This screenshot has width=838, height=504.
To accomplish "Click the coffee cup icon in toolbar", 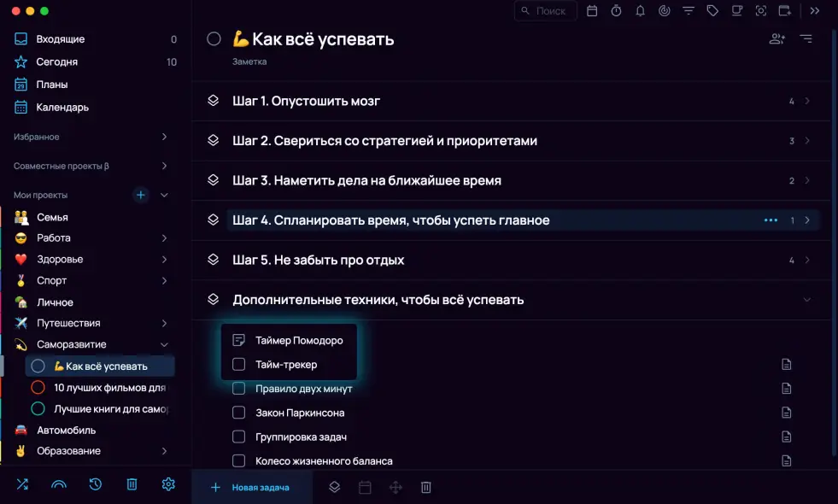I will click(736, 11).
